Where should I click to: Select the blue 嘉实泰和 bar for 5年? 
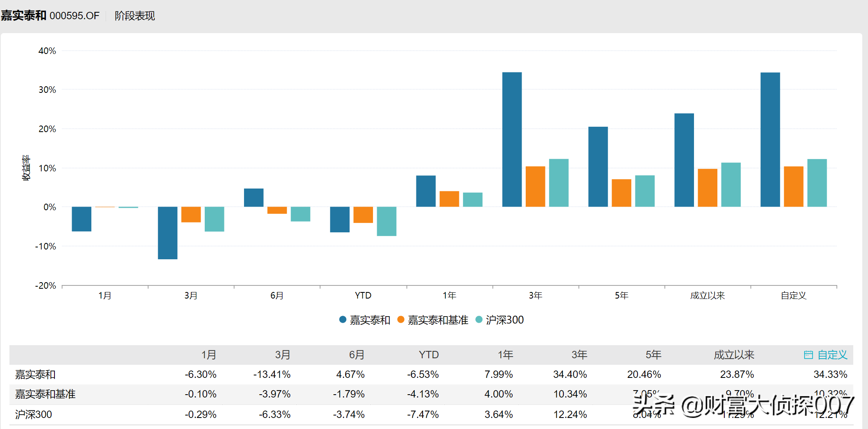598,167
